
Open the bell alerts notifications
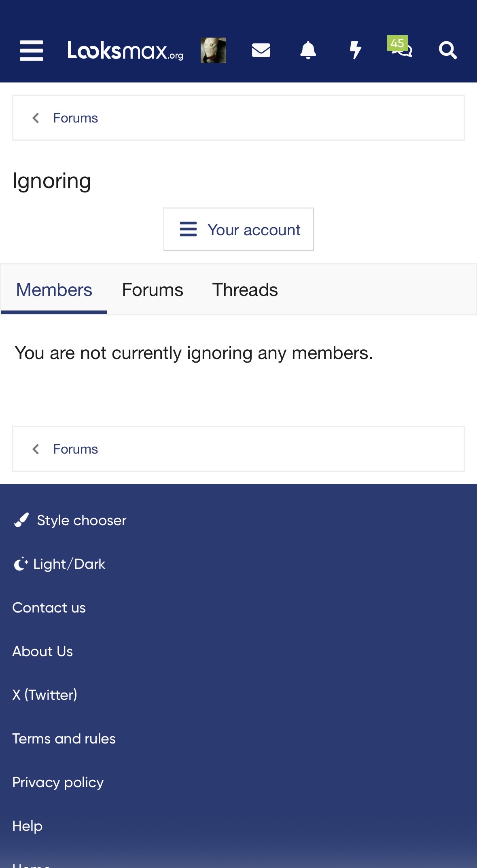coord(308,51)
